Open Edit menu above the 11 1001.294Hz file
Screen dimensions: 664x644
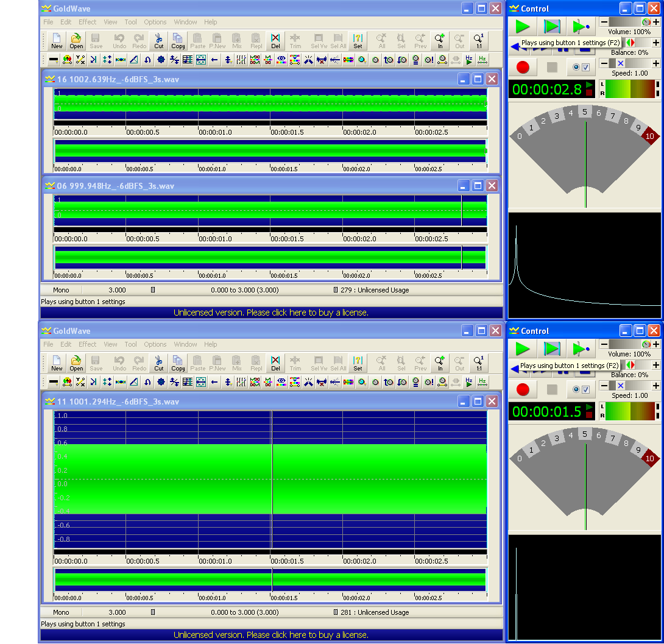coord(66,344)
